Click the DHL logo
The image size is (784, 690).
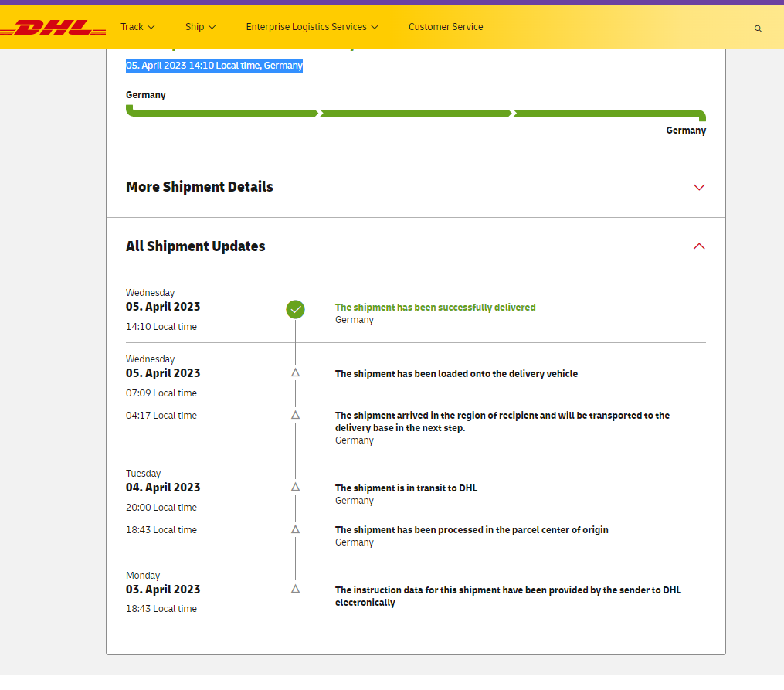(x=53, y=28)
